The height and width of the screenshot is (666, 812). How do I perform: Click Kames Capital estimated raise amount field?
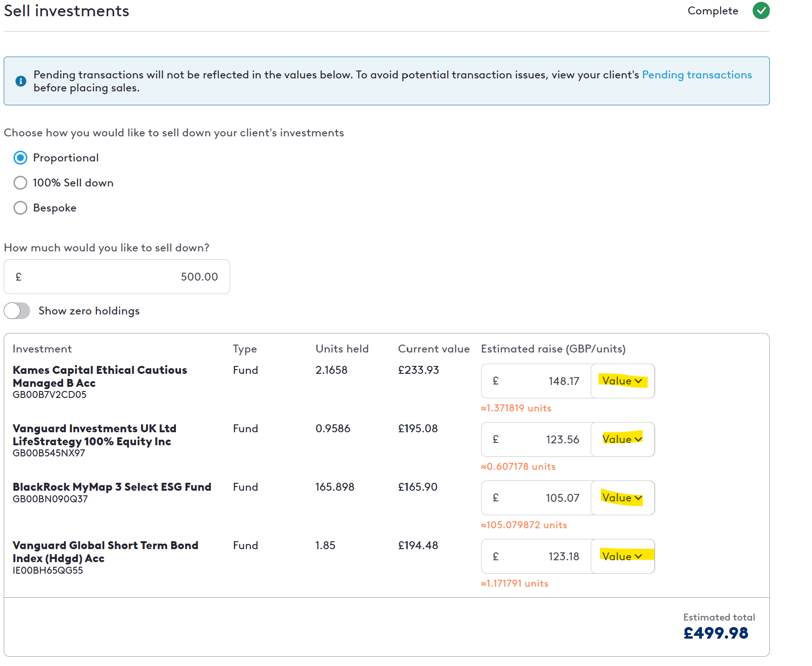point(536,381)
